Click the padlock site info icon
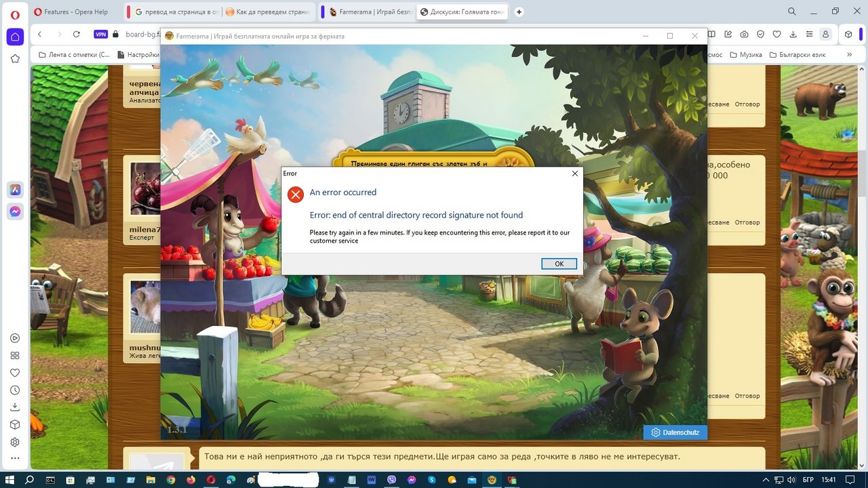Screen dimensions: 868x488 (x=115, y=35)
